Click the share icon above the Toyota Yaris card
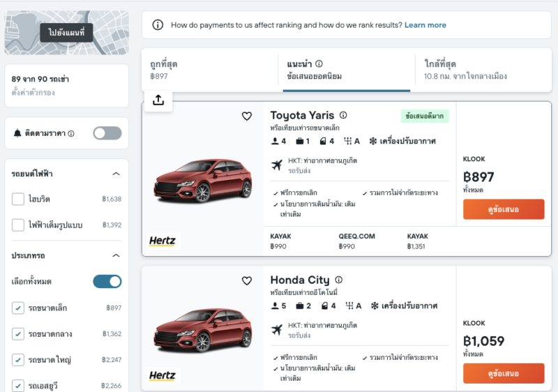 point(158,100)
